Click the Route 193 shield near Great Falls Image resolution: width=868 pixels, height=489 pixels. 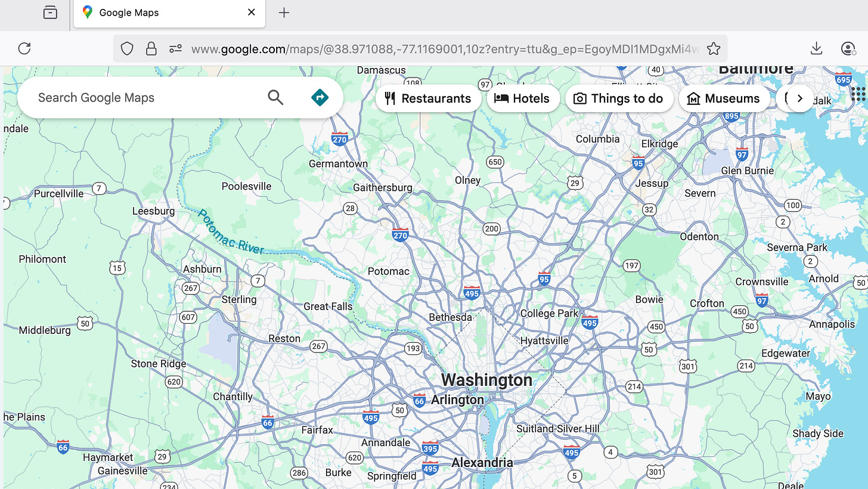[x=413, y=348]
